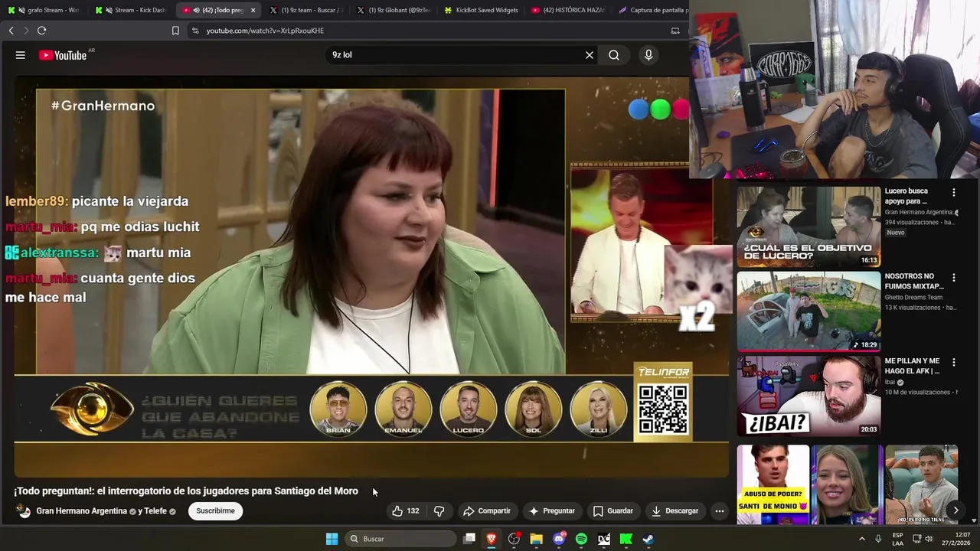Save video with Guardar button
The image size is (980, 551).
pos(612,510)
